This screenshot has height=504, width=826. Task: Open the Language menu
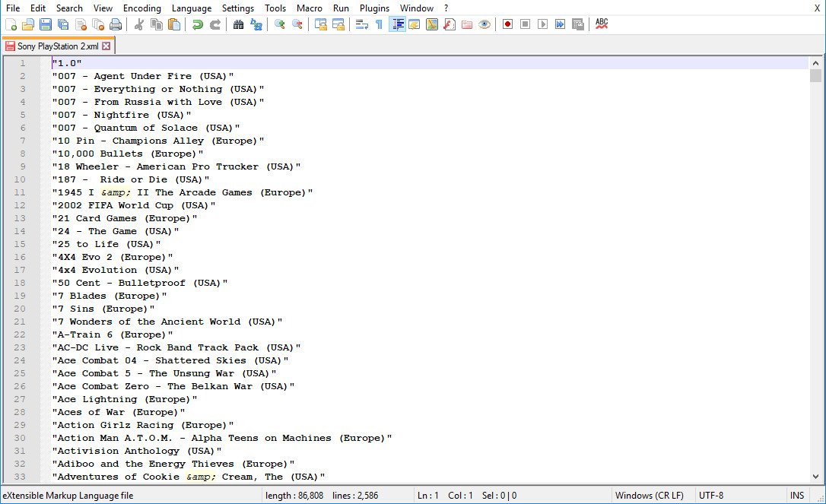(191, 8)
